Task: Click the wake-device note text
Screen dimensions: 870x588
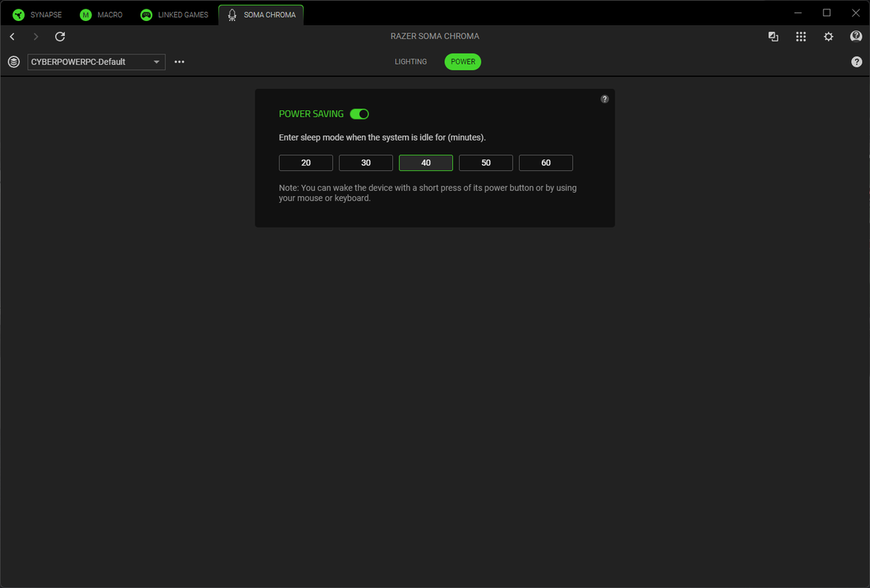Action: point(428,193)
